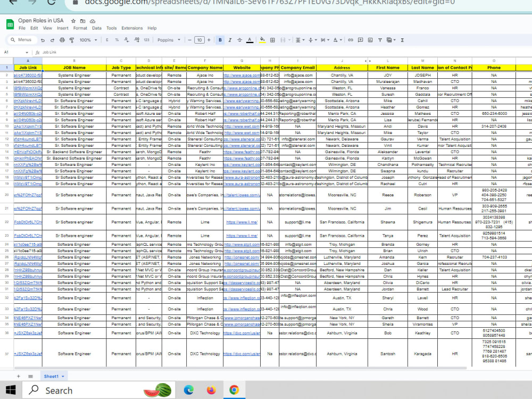Image resolution: width=532 pixels, height=399 pixels.
Task: Create a filter
Action: [x=380, y=40]
